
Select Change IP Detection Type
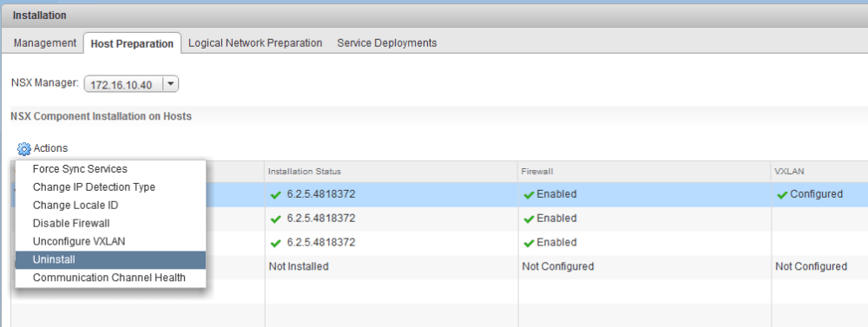(x=111, y=187)
